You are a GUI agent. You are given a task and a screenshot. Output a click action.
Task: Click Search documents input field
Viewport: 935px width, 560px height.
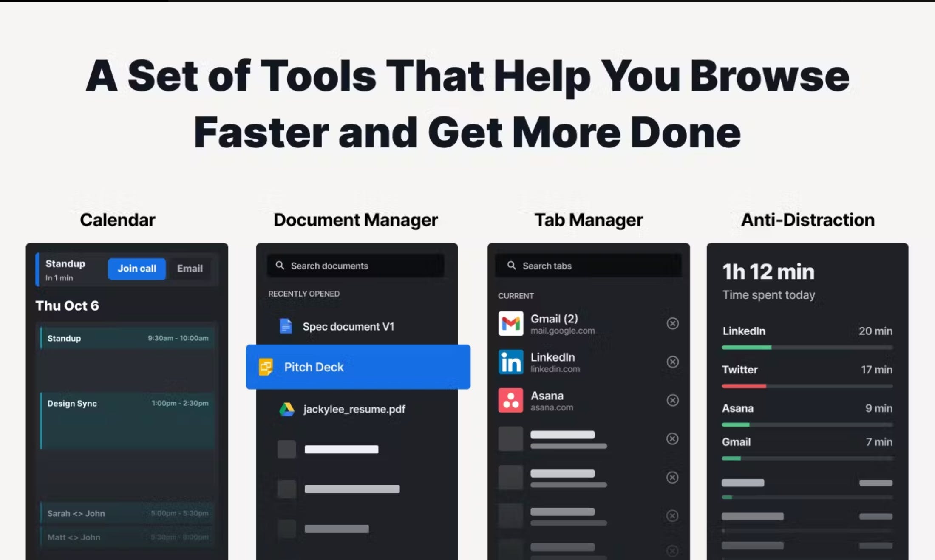tap(356, 265)
